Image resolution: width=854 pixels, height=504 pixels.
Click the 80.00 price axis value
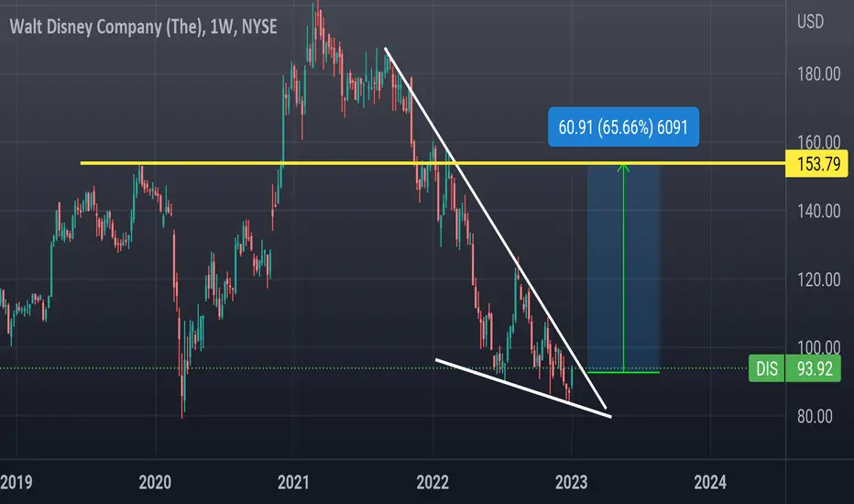click(815, 416)
